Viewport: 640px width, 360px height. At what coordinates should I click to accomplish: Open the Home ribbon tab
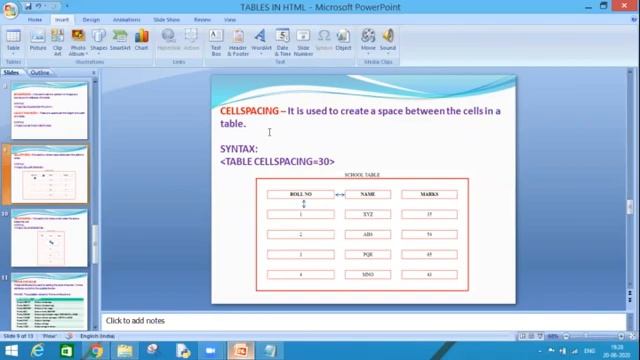coord(35,20)
